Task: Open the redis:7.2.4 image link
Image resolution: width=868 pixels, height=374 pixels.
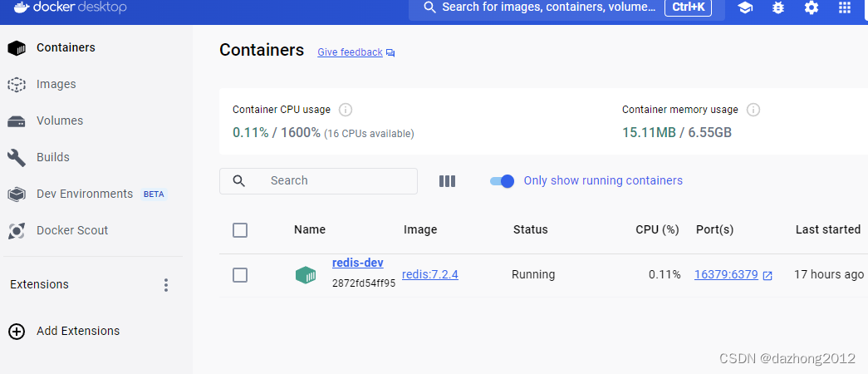Action: pos(430,275)
